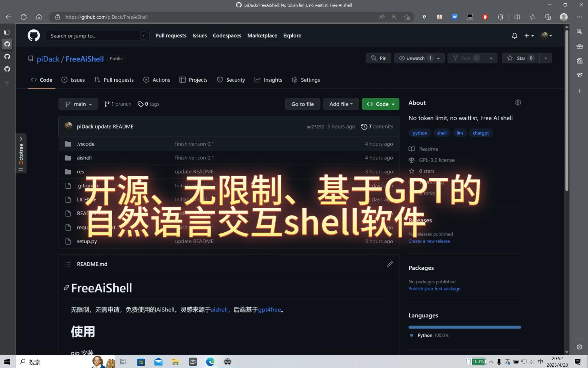The width and height of the screenshot is (588, 368).
Task: Open the green Code dropdown
Action: point(380,104)
